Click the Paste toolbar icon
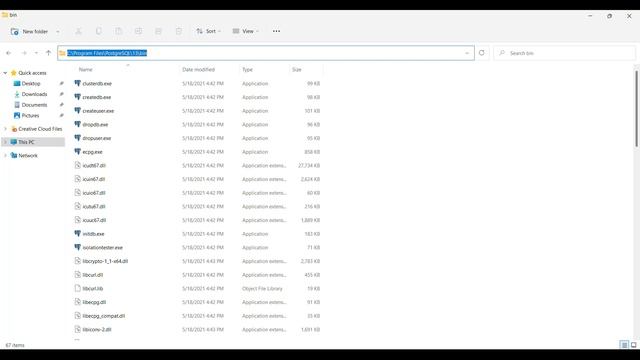640x360 pixels. coord(118,31)
